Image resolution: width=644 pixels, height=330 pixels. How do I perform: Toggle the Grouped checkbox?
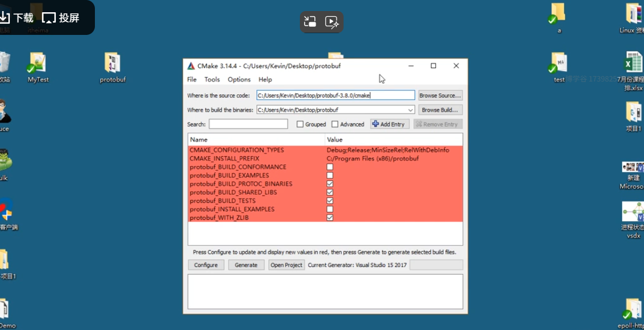(300, 125)
